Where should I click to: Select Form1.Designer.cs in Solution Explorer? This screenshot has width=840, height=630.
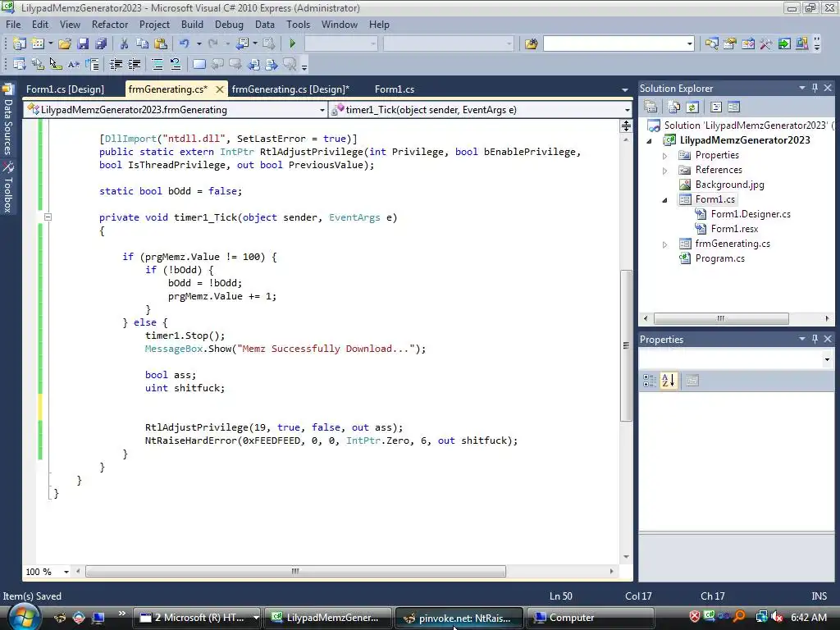click(x=751, y=214)
